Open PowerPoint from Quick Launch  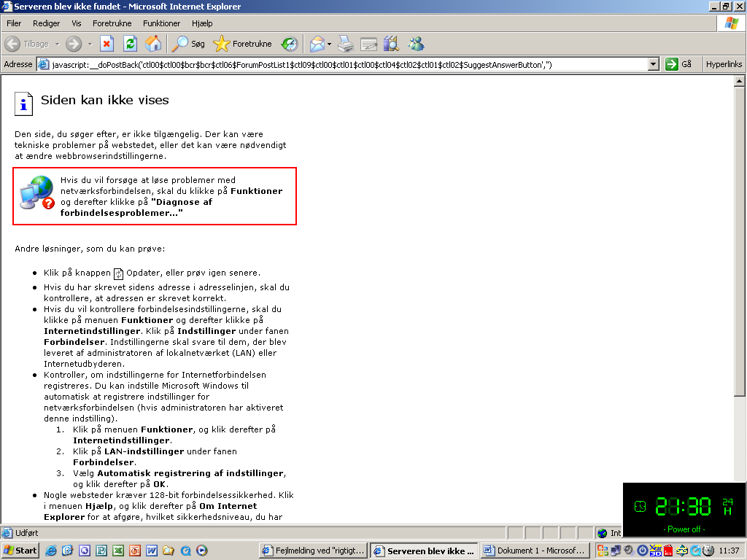[135, 551]
